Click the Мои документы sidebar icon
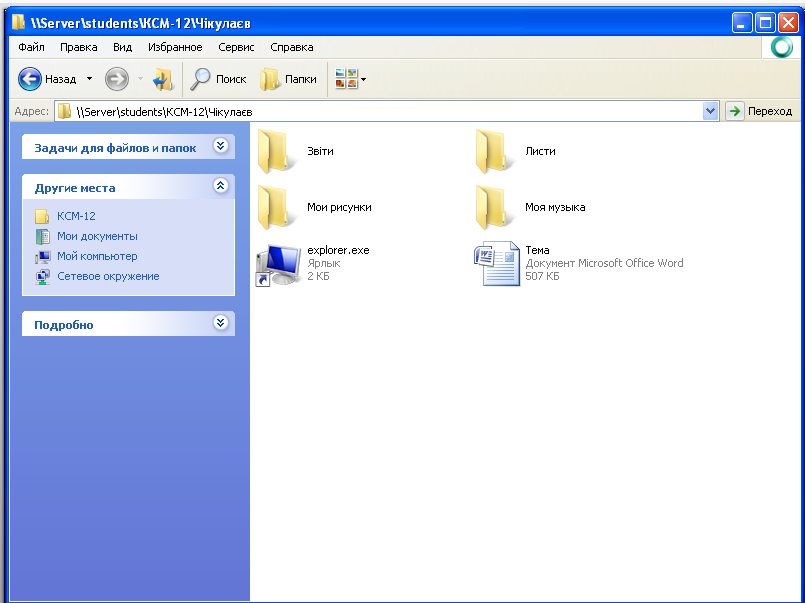 pos(42,236)
